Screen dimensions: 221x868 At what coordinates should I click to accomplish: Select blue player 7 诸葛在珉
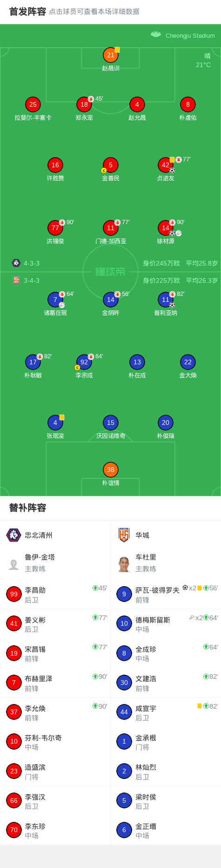[55, 300]
